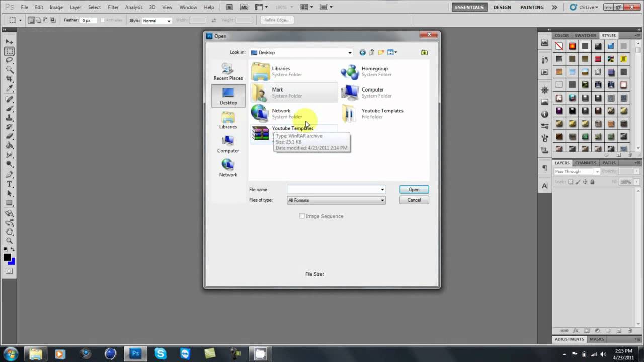Switch to the Painting workspace
644x362 pixels.
point(532,7)
